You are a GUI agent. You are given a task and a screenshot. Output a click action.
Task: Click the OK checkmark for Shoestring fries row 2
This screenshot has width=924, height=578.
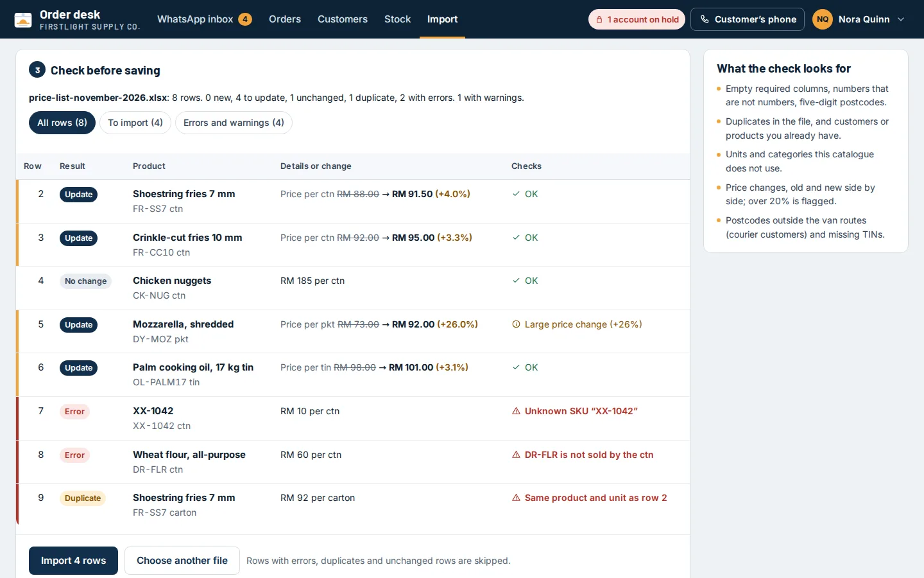tap(516, 194)
